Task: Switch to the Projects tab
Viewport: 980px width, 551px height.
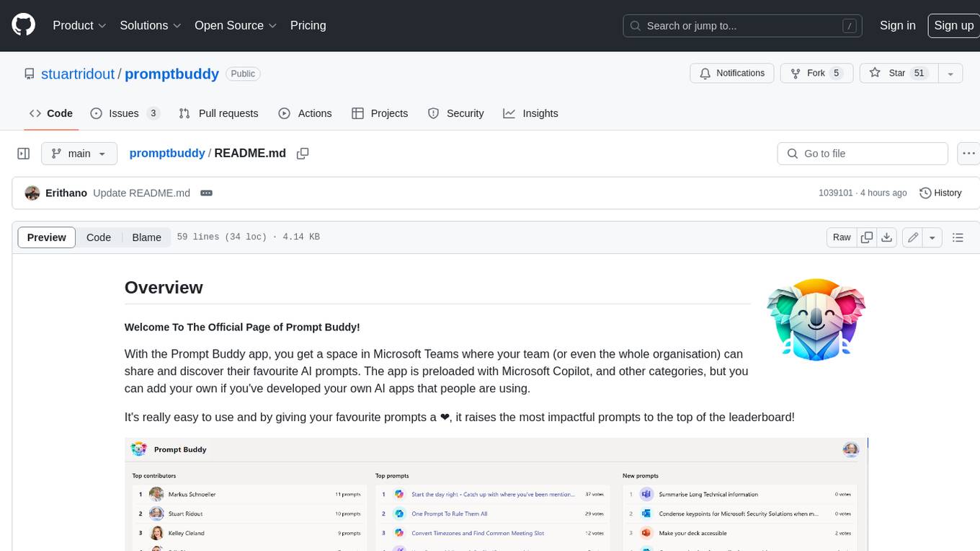Action: click(380, 113)
